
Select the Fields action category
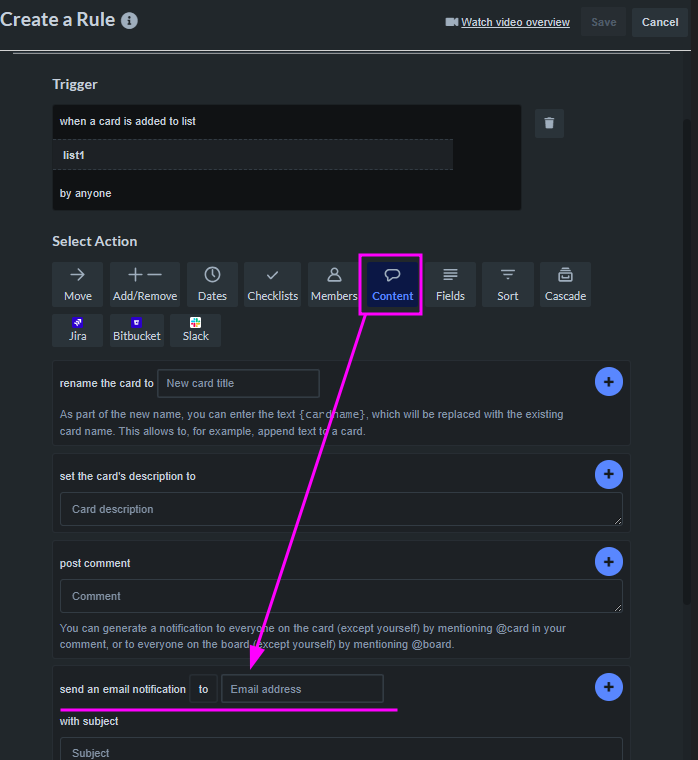[450, 285]
